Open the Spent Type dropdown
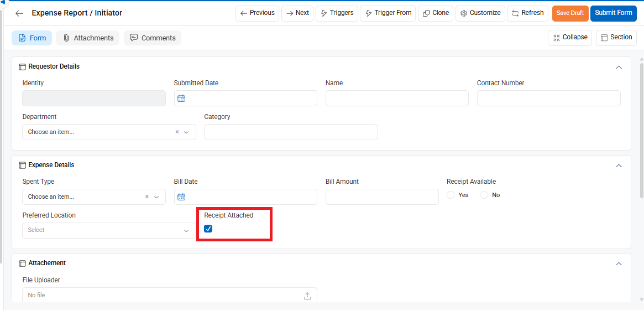This screenshot has width=644, height=310. point(94,197)
